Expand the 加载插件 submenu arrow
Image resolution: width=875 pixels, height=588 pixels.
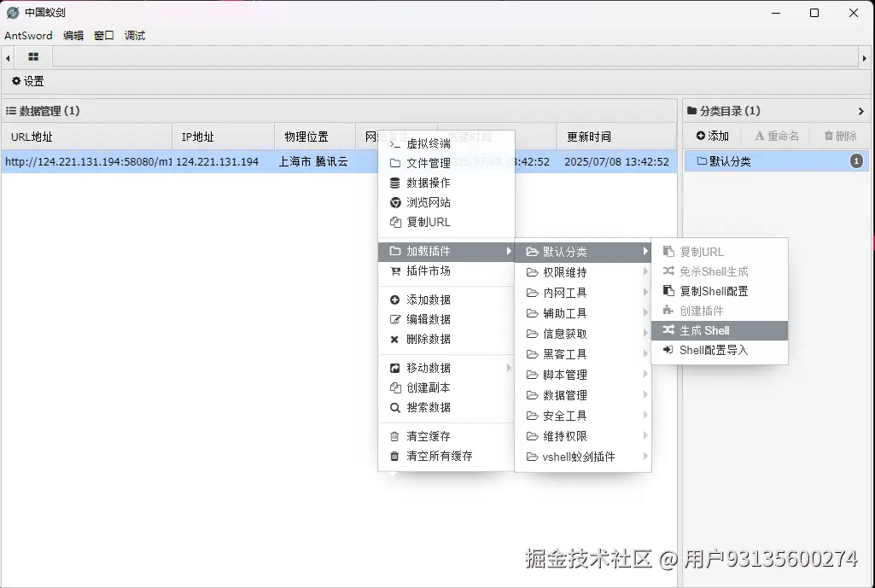click(509, 251)
